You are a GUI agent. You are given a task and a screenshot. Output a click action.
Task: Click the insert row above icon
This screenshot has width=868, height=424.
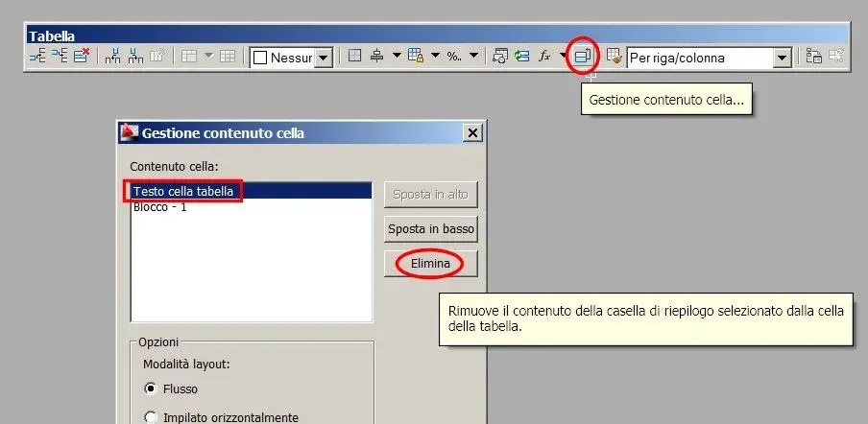coord(37,56)
